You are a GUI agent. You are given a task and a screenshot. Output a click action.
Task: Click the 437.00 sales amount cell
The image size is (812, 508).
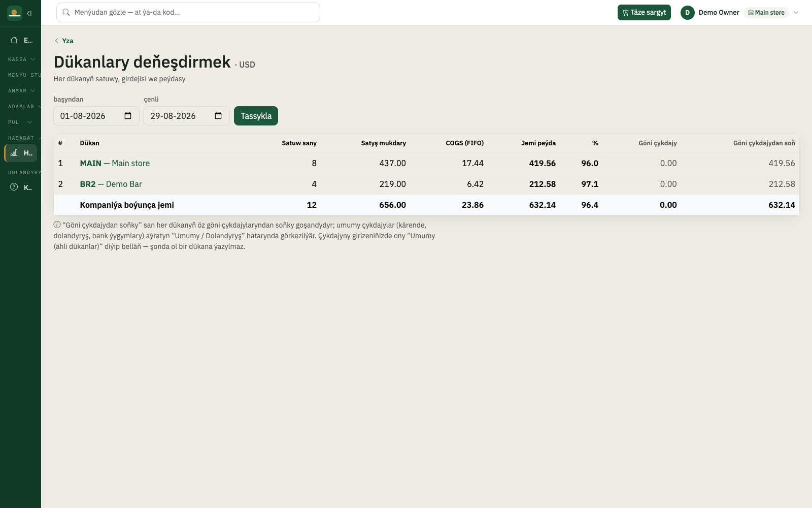pos(393,163)
